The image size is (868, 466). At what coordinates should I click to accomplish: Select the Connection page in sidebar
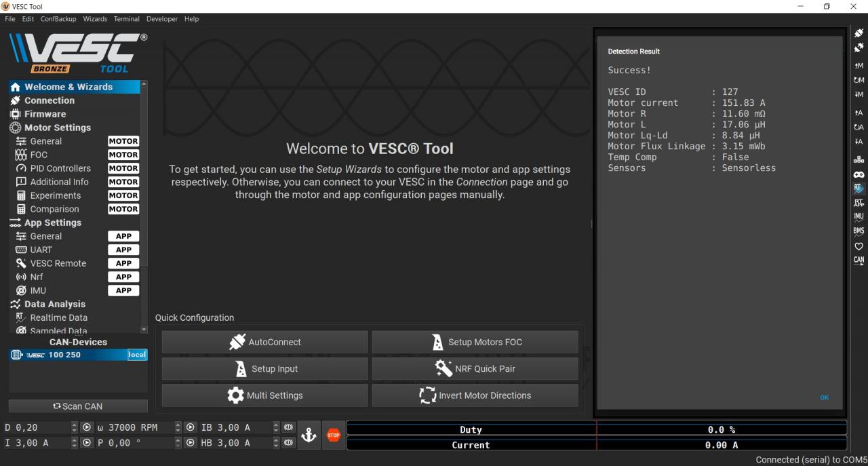[74, 100]
